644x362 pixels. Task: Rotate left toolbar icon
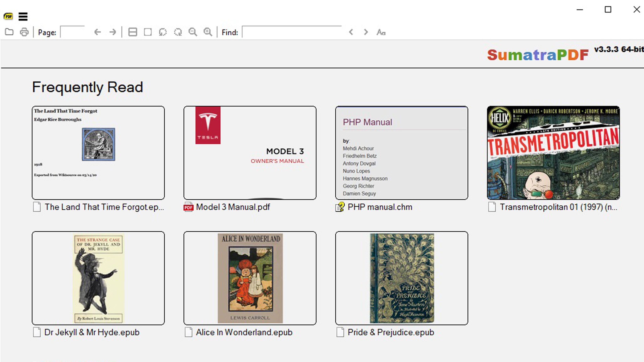[163, 32]
